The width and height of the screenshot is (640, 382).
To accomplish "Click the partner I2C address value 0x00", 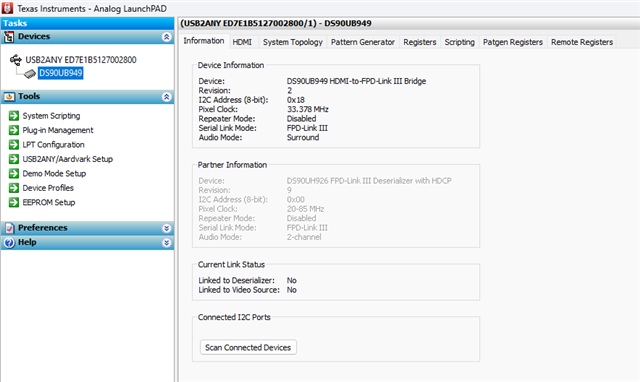I will tap(296, 200).
